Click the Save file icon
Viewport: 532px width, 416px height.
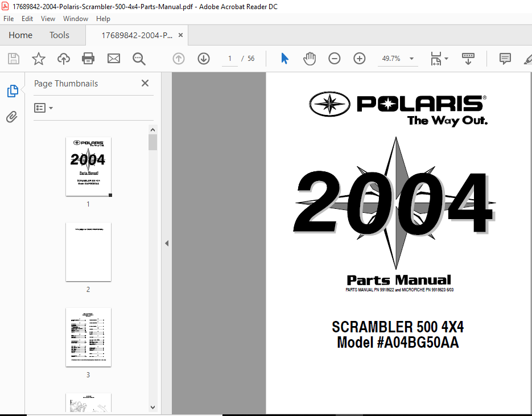(14, 59)
